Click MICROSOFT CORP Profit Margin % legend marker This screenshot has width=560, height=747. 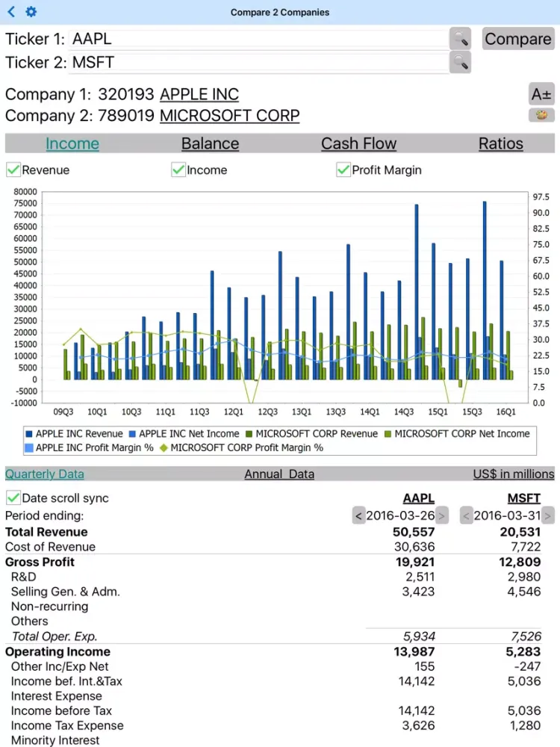click(164, 447)
